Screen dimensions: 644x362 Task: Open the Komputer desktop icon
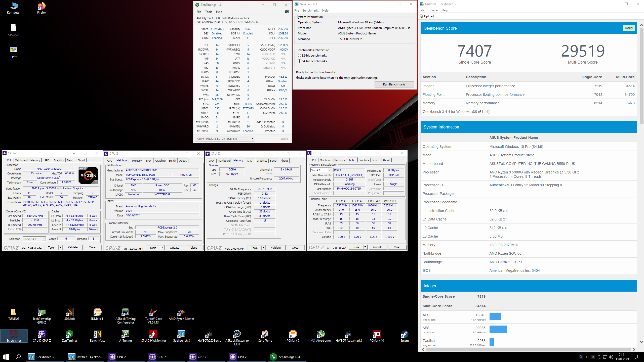(x=14, y=8)
